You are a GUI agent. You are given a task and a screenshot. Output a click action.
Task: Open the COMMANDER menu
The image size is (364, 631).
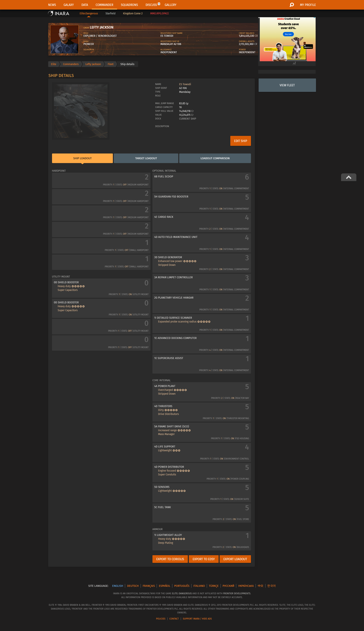pyautogui.click(x=104, y=5)
